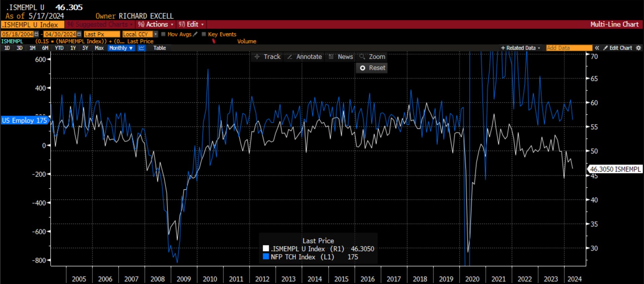644x284 pixels.
Task: Enable the Mov Avgs checkbox
Action: [x=163, y=34]
